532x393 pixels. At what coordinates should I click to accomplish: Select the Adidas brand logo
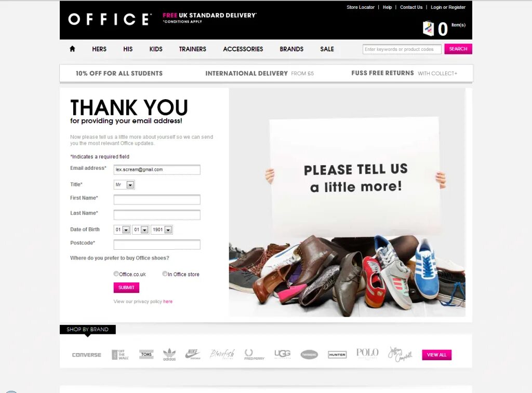pos(169,355)
